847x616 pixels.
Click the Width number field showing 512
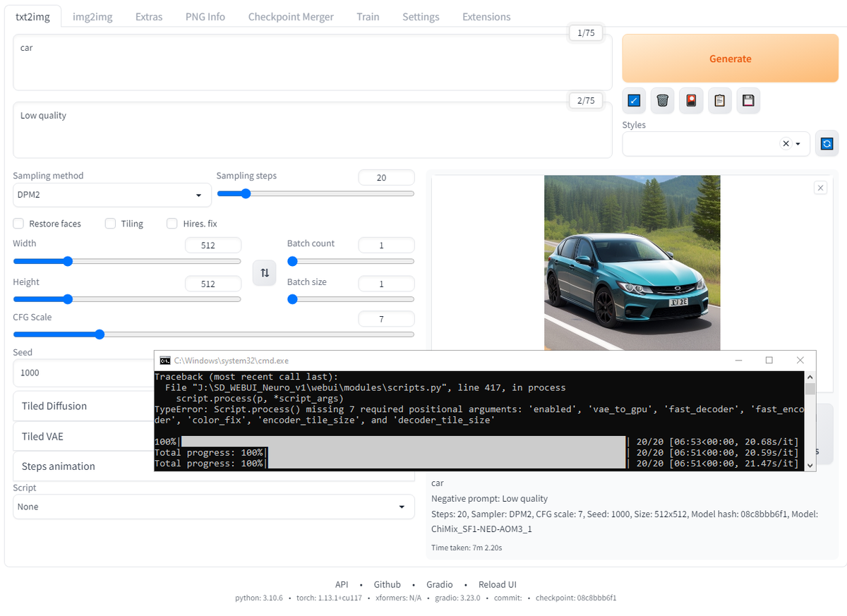coord(213,246)
